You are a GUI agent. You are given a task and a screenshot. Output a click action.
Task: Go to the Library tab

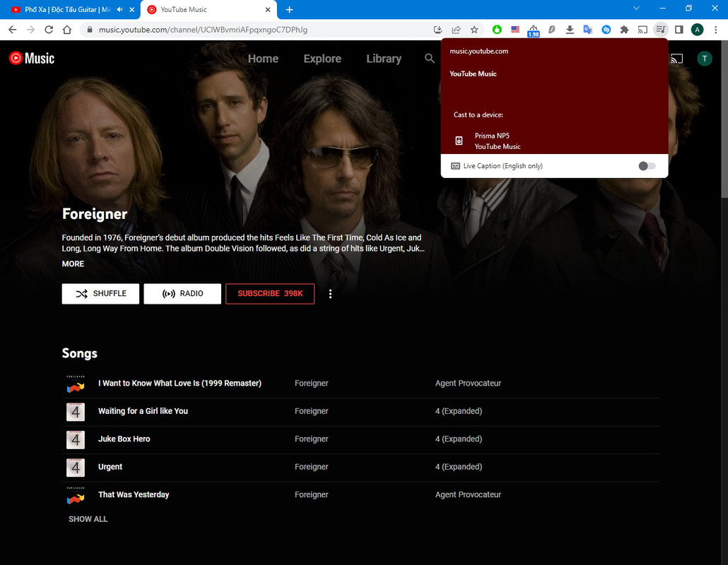click(384, 59)
